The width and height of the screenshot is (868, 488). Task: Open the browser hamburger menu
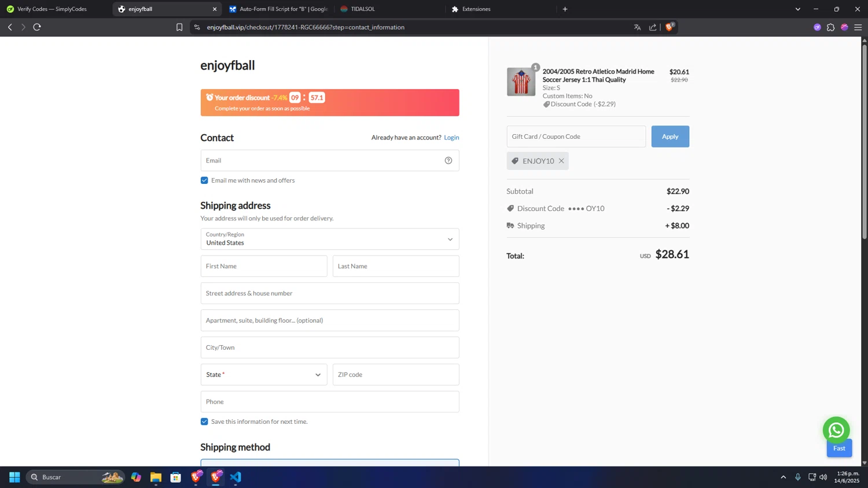(858, 27)
